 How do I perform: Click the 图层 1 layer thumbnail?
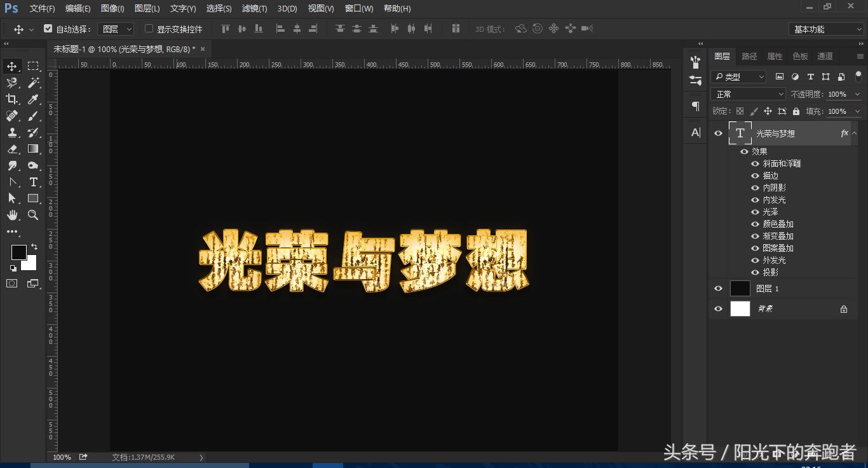[740, 288]
